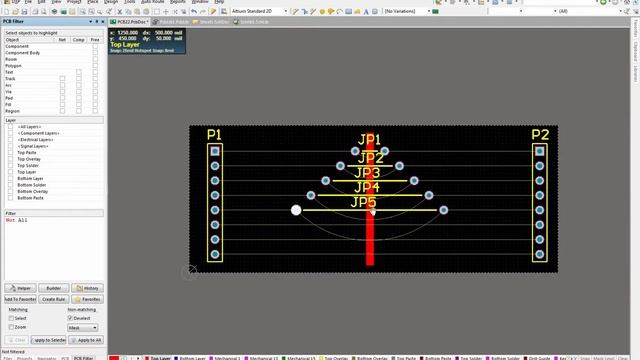Click the Apply to All button

click(86, 340)
